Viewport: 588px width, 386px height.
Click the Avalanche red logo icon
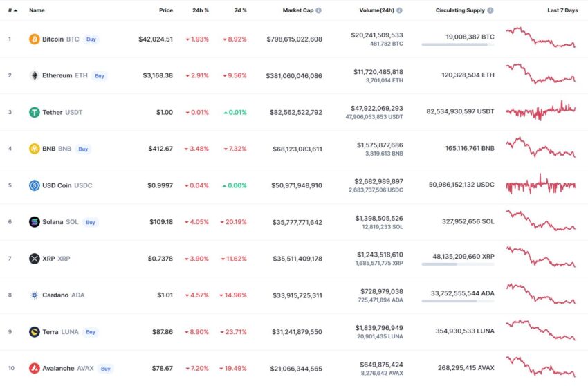click(35, 369)
